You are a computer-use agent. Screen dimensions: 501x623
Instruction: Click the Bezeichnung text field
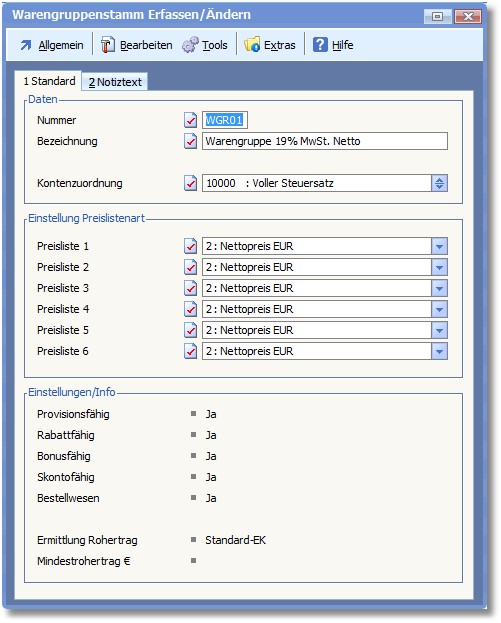point(325,141)
